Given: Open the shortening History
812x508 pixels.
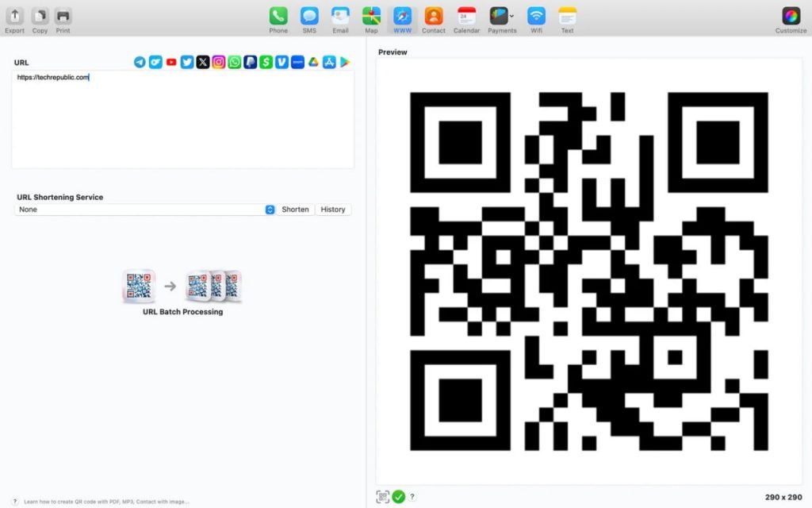Looking at the screenshot, I should 332,209.
